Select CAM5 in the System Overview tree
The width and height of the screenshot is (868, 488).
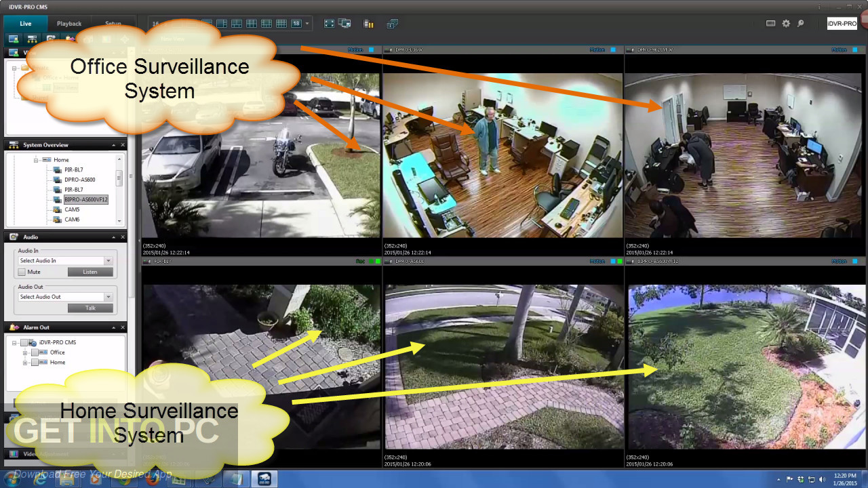(x=71, y=209)
